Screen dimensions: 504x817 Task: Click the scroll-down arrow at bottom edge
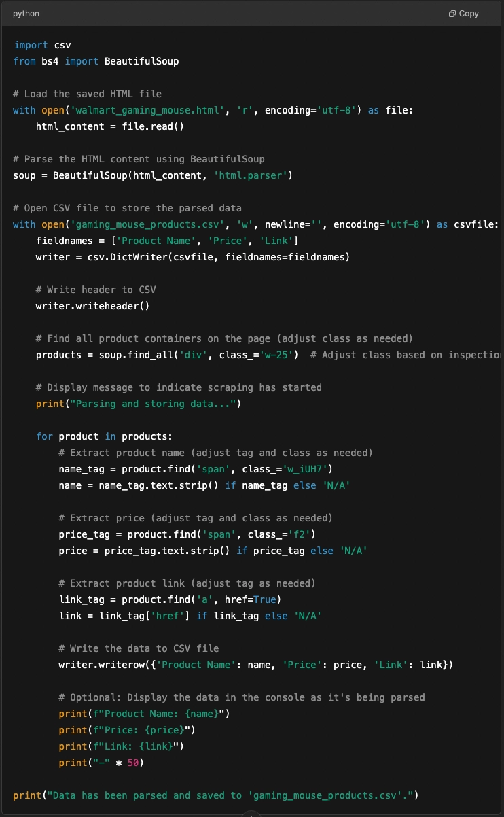[252, 813]
